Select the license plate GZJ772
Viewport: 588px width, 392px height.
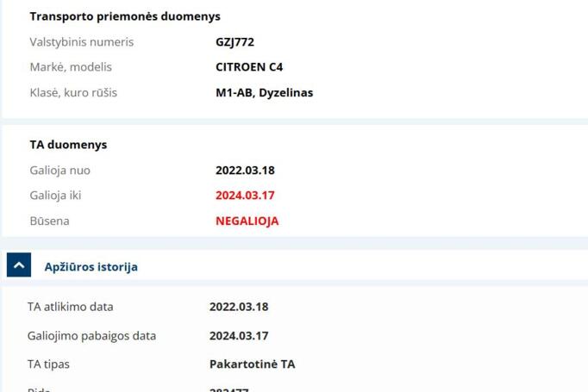(x=235, y=41)
